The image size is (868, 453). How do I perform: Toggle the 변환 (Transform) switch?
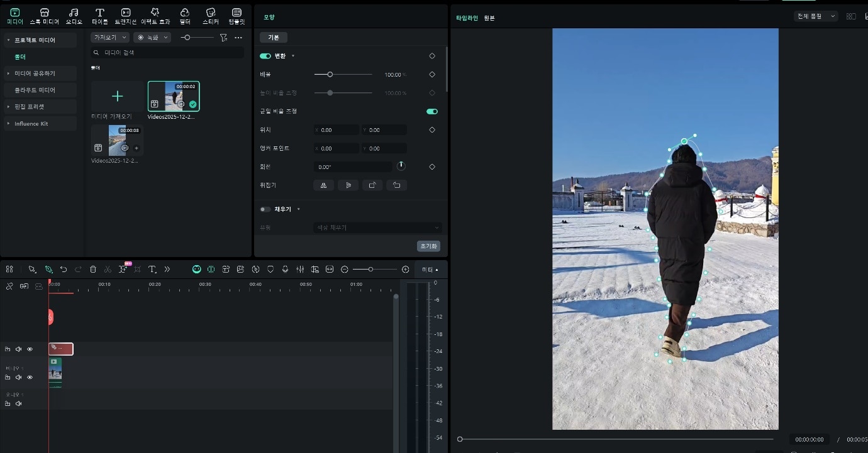pyautogui.click(x=265, y=56)
